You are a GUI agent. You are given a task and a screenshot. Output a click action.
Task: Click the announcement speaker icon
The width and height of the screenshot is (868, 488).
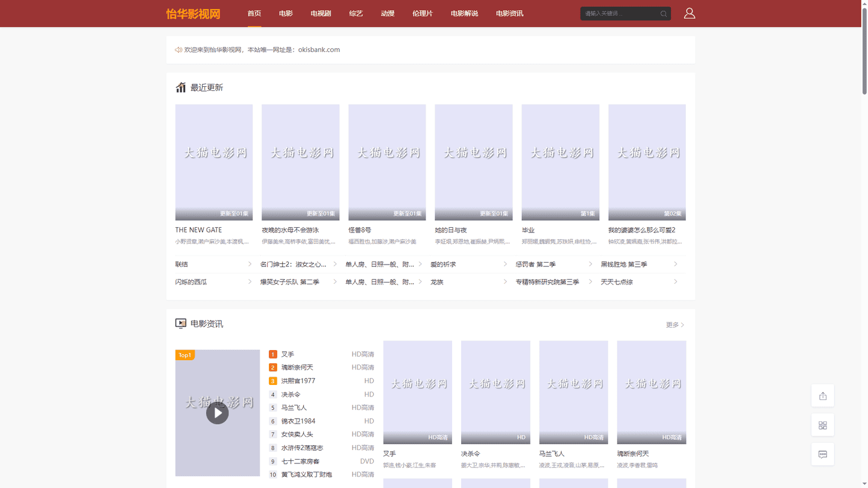[178, 50]
